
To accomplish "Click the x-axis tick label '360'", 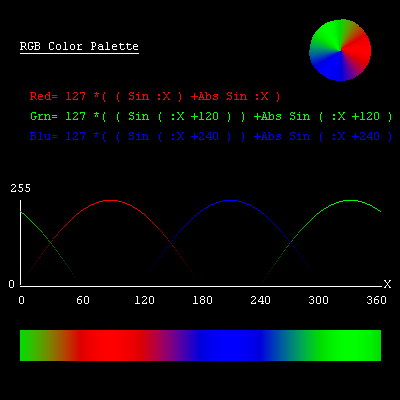I will click(376, 300).
